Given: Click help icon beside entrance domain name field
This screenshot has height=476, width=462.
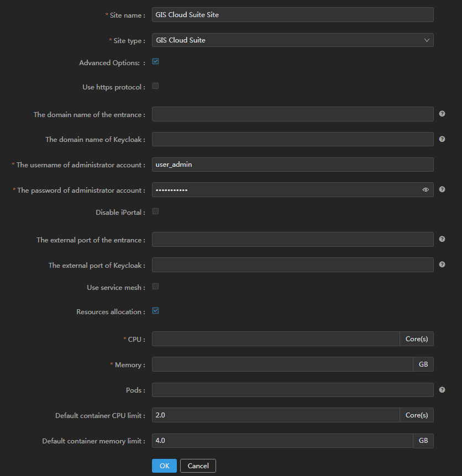Looking at the screenshot, I should 442,114.
